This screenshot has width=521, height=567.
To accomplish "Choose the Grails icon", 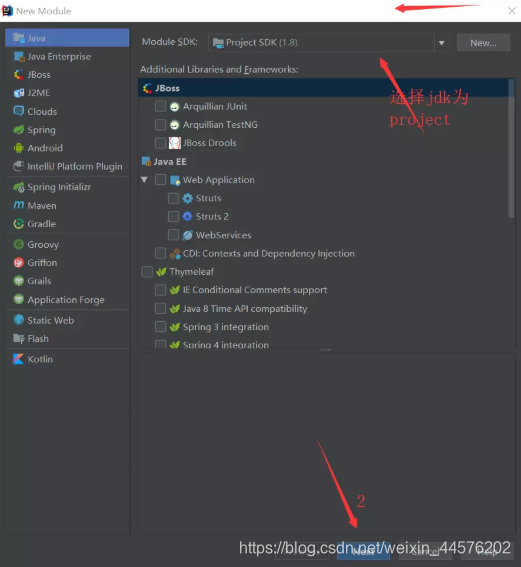I will click(18, 281).
